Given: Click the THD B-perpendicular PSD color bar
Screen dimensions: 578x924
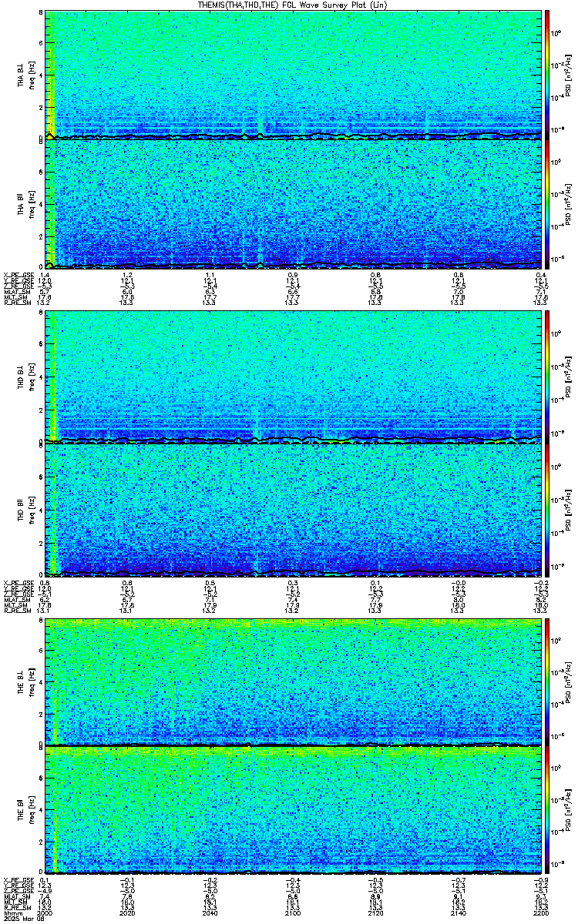Looking at the screenshot, I should [x=547, y=378].
